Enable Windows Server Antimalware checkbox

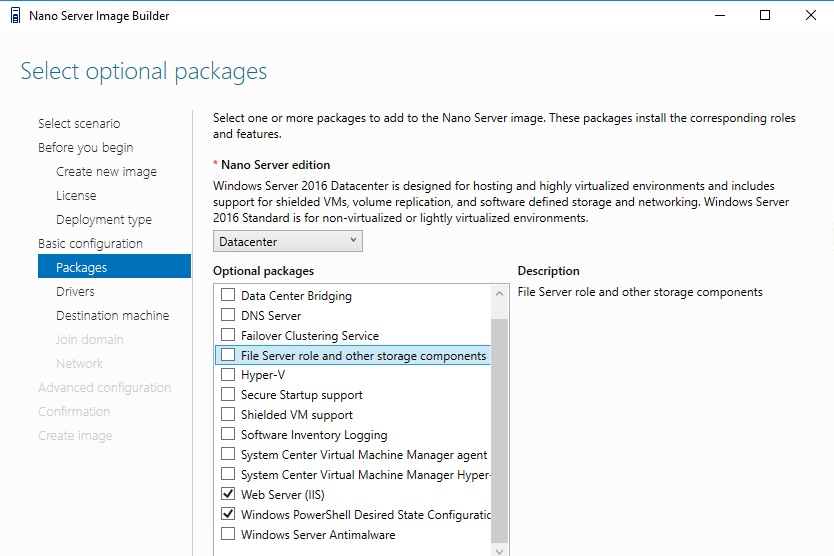point(228,534)
